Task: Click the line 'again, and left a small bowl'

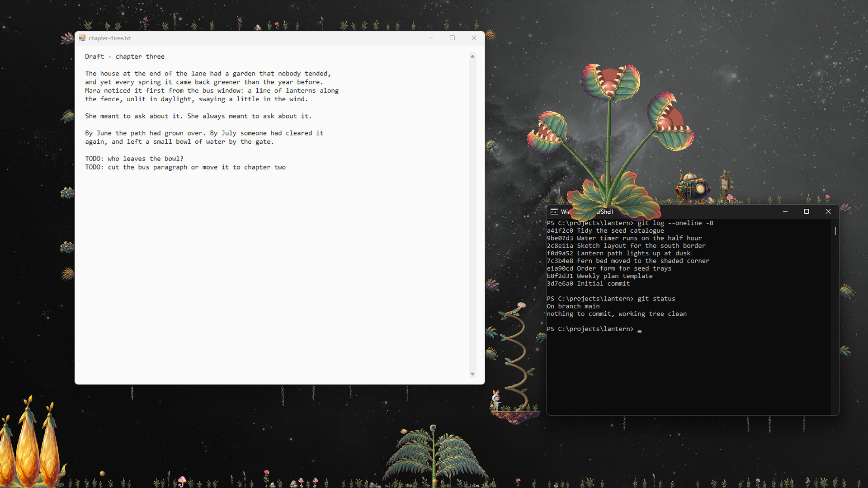Action: (179, 142)
